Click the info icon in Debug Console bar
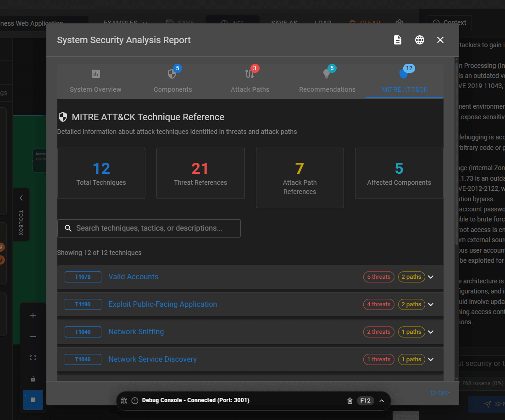Image resolution: width=505 pixels, height=420 pixels. [135, 401]
